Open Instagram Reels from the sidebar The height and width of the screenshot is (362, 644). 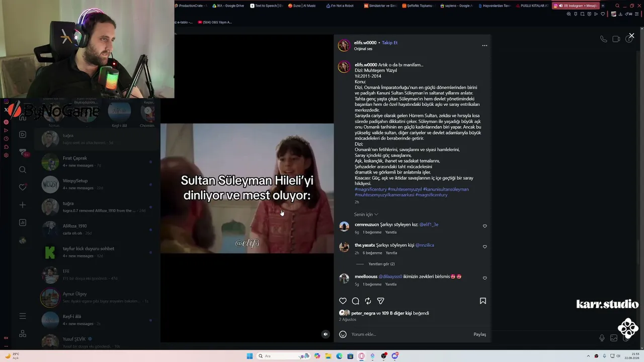click(x=22, y=135)
